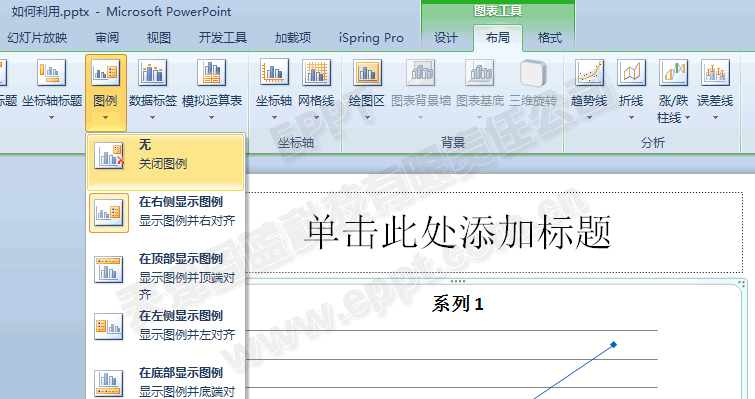
Task: Click the 在底部显示图例 menu icon
Action: coord(109,383)
